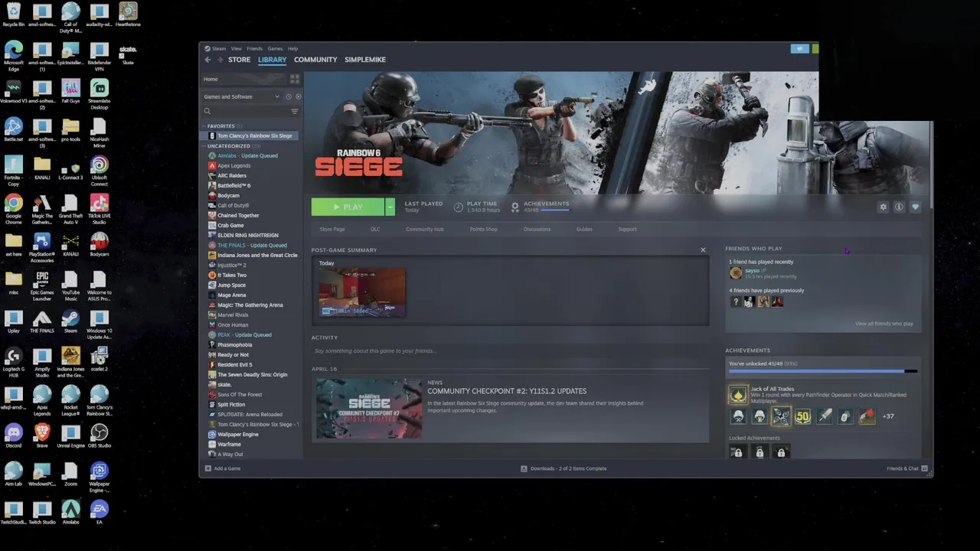980x551 pixels.
Task: Click the +37 more achievements label
Action: click(888, 416)
